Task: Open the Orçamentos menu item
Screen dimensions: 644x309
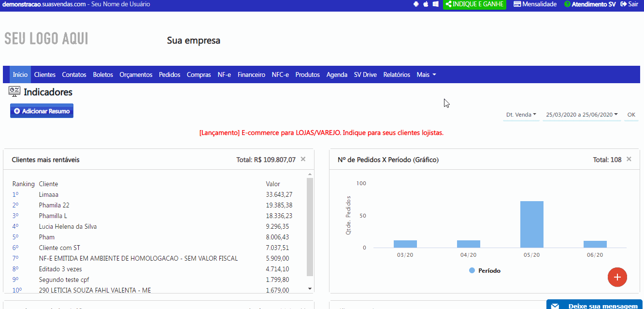Action: [136, 74]
